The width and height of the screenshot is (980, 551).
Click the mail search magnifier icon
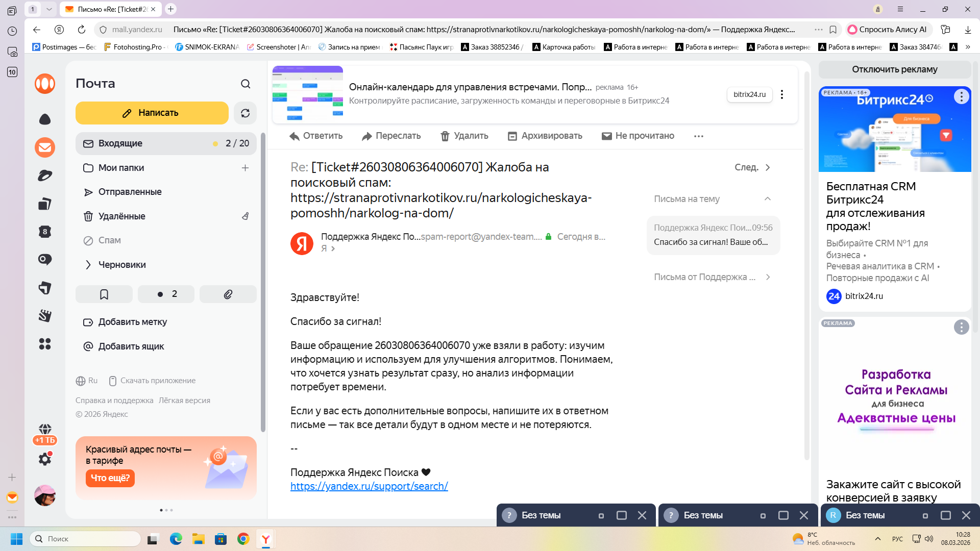[246, 84]
